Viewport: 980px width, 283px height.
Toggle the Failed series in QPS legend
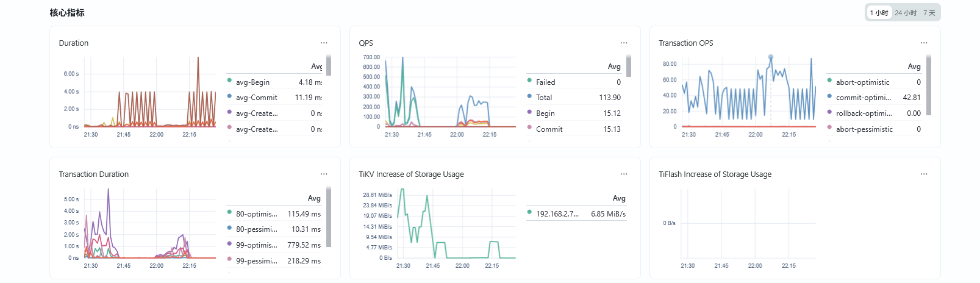[x=545, y=82]
